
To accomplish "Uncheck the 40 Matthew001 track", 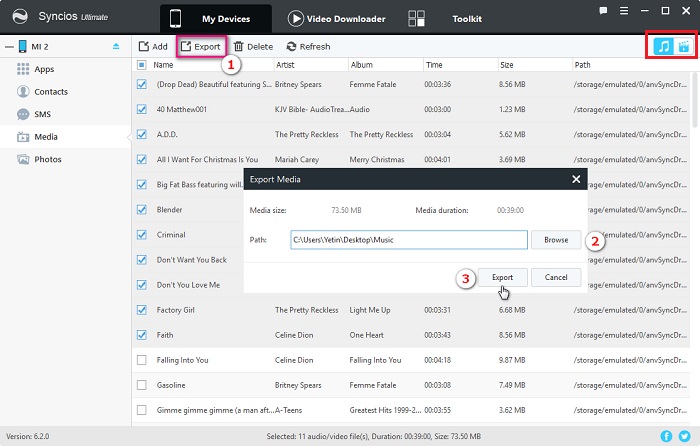I will pos(142,109).
